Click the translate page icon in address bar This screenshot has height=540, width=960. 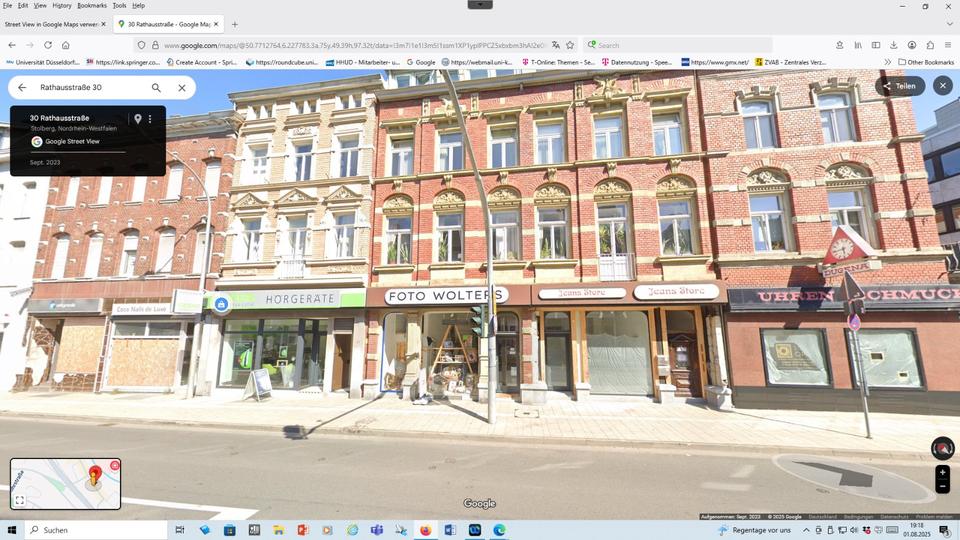pyautogui.click(x=555, y=45)
